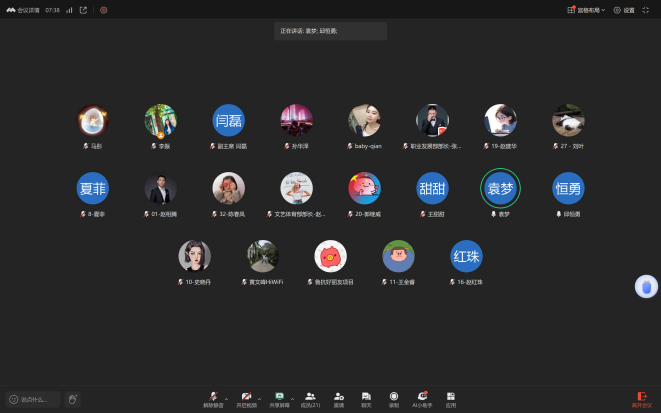661x413 pixels.
Task: Click the raise hand reaction icon
Action: 73,399
